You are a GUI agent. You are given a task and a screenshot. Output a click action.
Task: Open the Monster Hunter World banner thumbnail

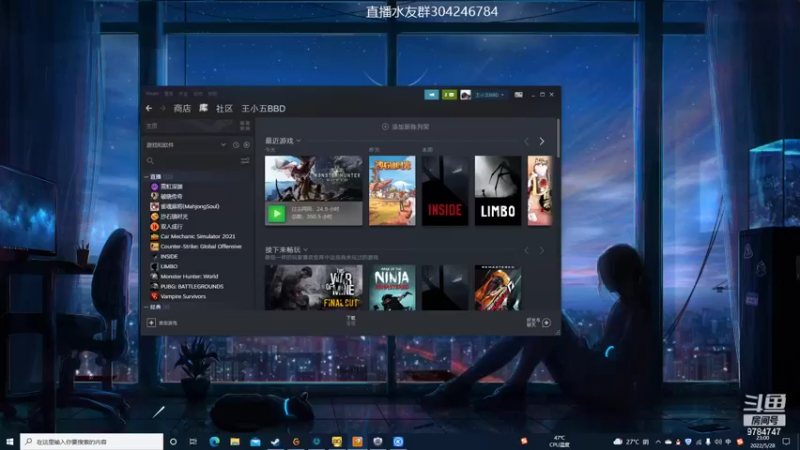point(314,179)
